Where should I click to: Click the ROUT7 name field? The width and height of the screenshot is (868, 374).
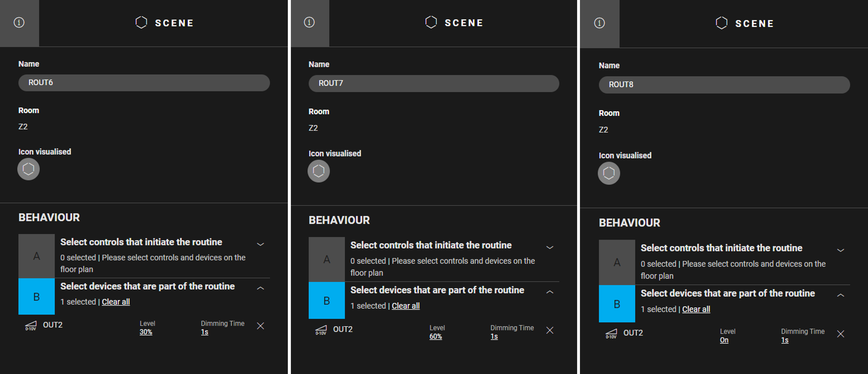[x=434, y=83]
